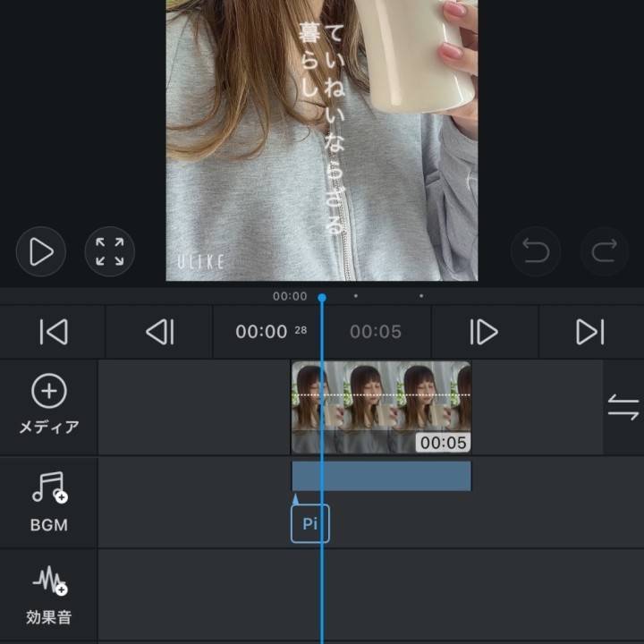Jump to the start of the timeline
Screen dimensions: 644x644
pos(53,332)
